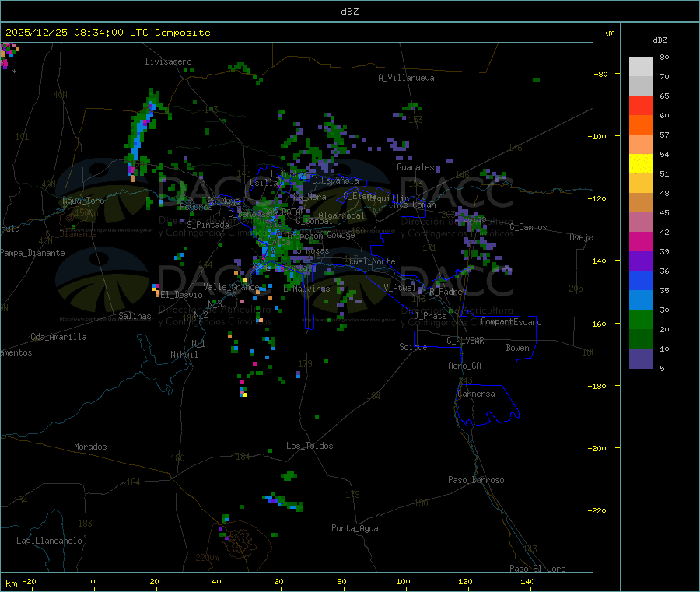Viewport: 700px width, 592px height.
Task: Click the CompantEscard label
Action: pos(511,322)
